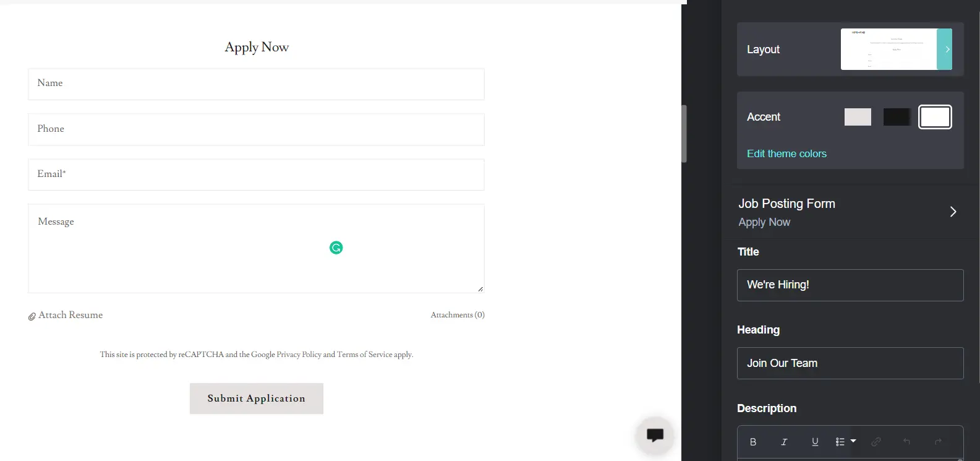Click the redo arrow in Description toolbar
Viewport: 980px width, 461px height.
(x=938, y=442)
